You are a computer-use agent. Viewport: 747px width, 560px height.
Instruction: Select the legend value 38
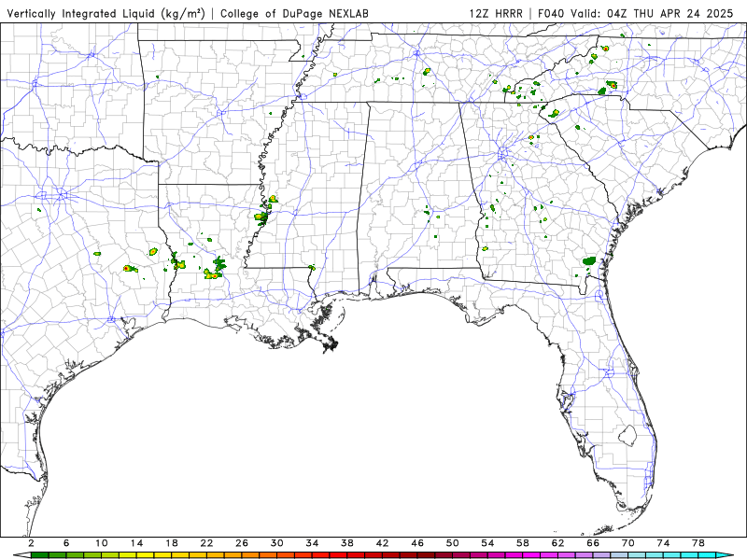[x=347, y=543]
